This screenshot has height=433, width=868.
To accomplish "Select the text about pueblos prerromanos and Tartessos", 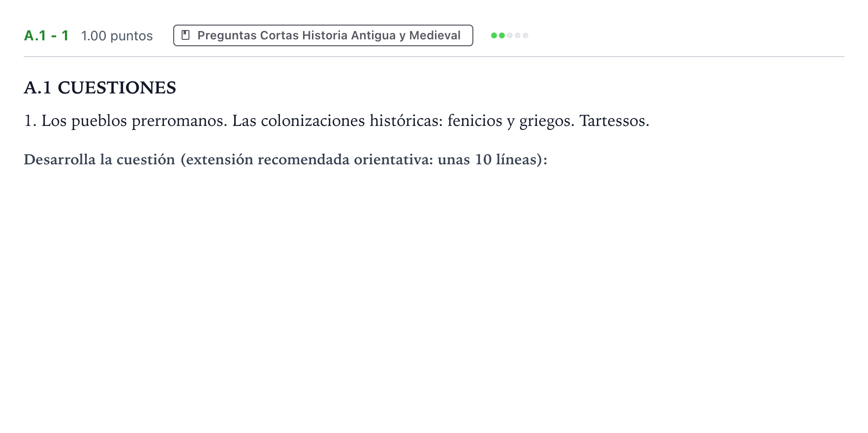I will (337, 121).
